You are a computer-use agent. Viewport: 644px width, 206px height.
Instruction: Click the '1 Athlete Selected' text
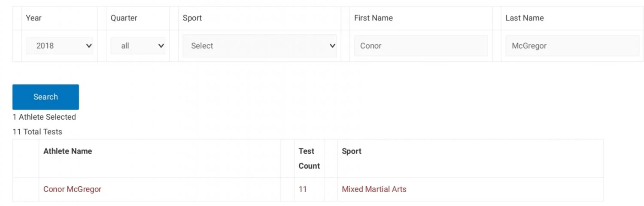44,117
